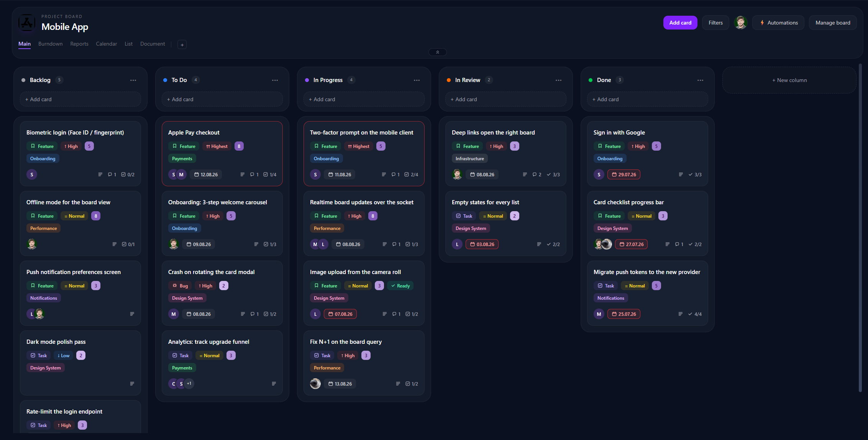Image resolution: width=868 pixels, height=440 pixels.
Task: Click the Task type tag on Migrate push tokens card
Action: (606, 286)
